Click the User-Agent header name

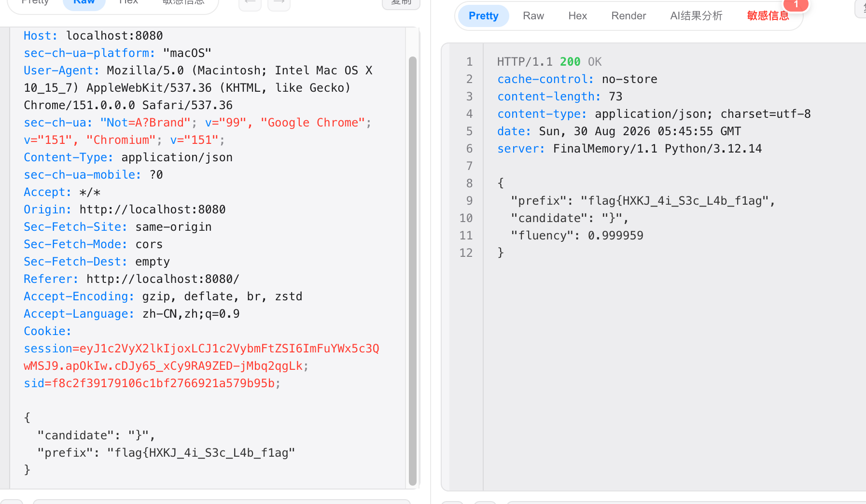point(61,70)
